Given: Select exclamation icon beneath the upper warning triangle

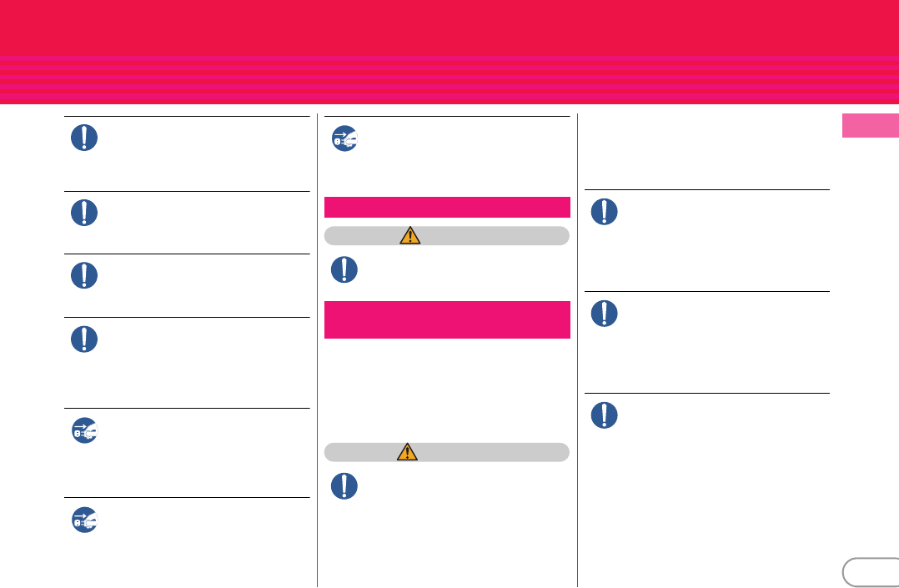Looking at the screenshot, I should tap(344, 269).
